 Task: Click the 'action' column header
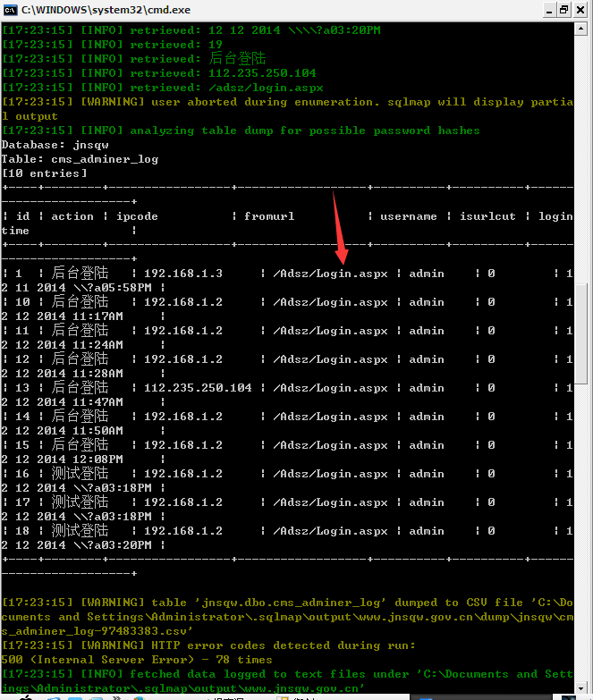point(72,216)
